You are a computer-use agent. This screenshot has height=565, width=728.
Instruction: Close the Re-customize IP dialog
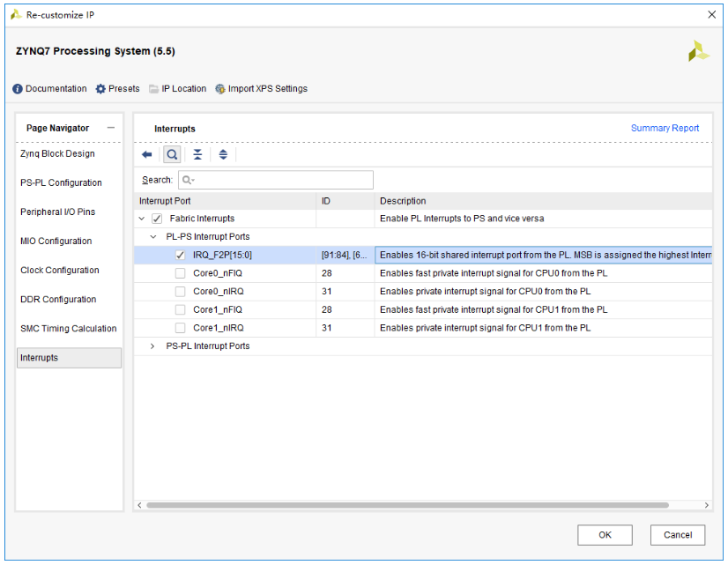(712, 15)
